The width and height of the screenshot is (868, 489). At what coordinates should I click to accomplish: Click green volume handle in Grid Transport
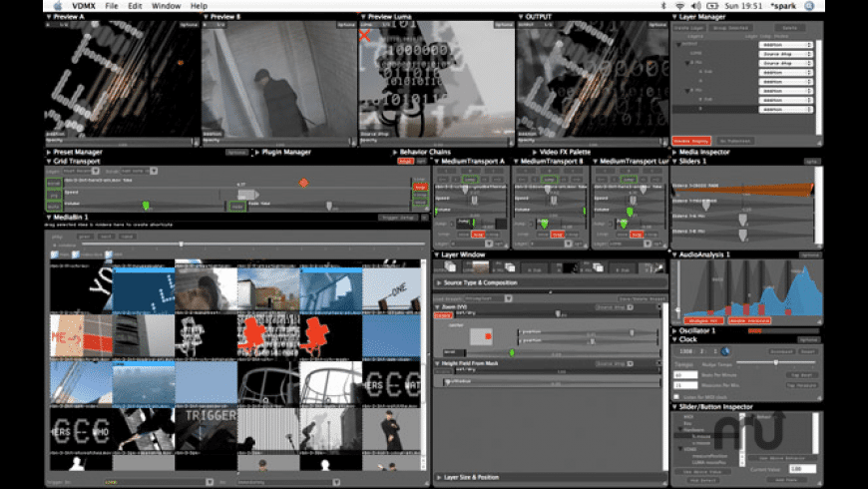pos(146,206)
